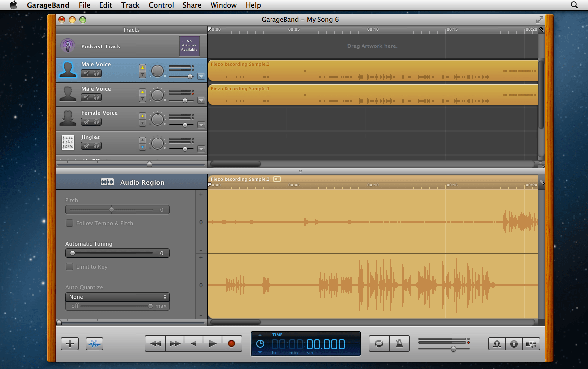Screen dimensions: 588x369
Task: Select the Piezo Recording Sample.1 region in timeline
Action: (x=373, y=94)
